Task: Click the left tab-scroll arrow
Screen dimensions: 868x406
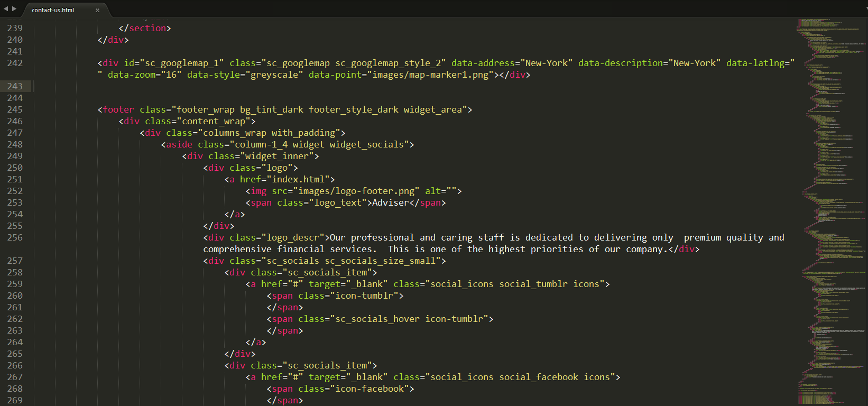Action: pyautogui.click(x=6, y=8)
